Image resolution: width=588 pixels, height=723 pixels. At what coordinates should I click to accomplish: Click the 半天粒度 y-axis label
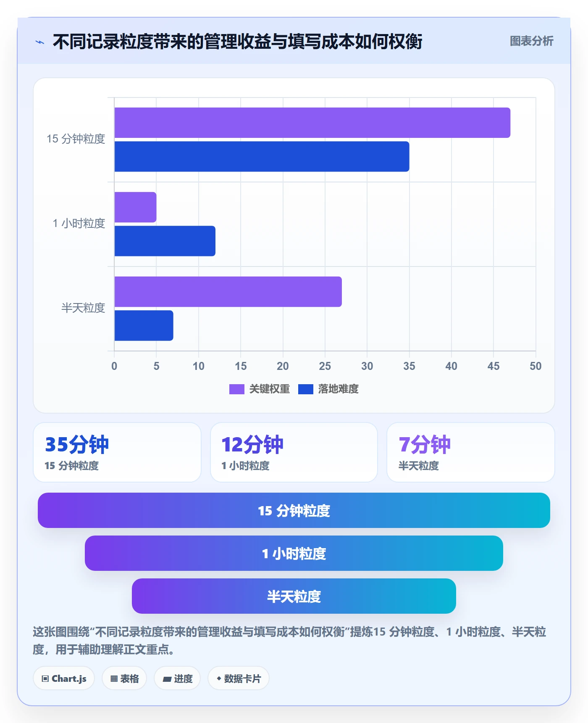coord(83,308)
